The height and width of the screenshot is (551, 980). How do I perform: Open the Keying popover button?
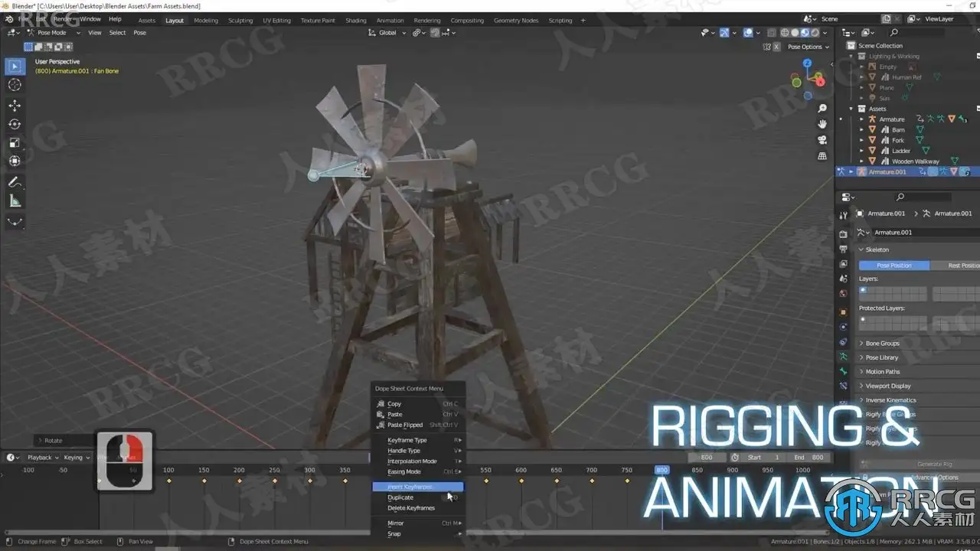[x=77, y=458]
